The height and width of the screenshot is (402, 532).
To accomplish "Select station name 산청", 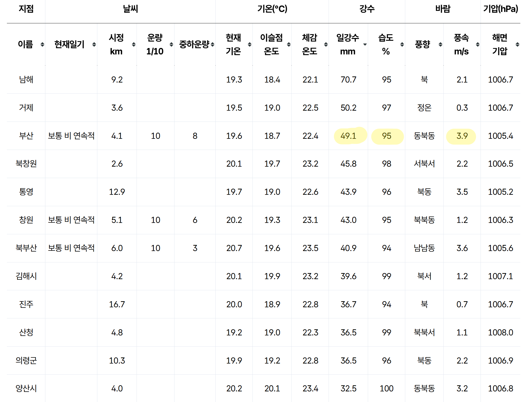I will pos(26,332).
